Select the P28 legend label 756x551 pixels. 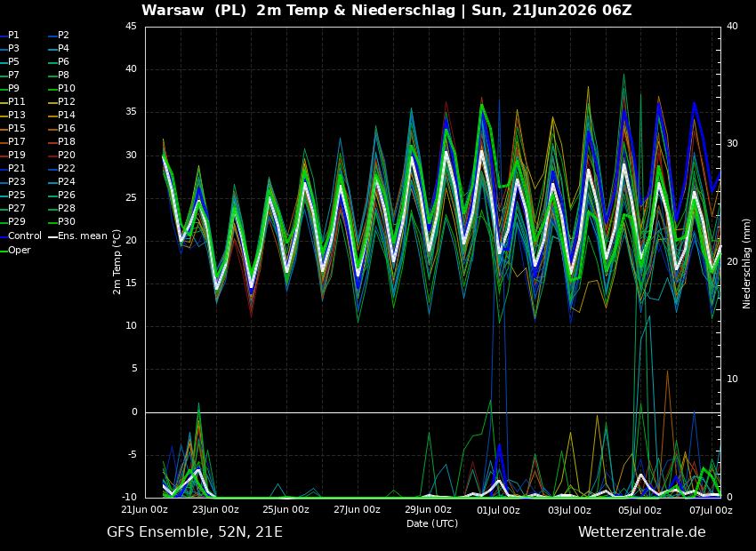(x=66, y=209)
